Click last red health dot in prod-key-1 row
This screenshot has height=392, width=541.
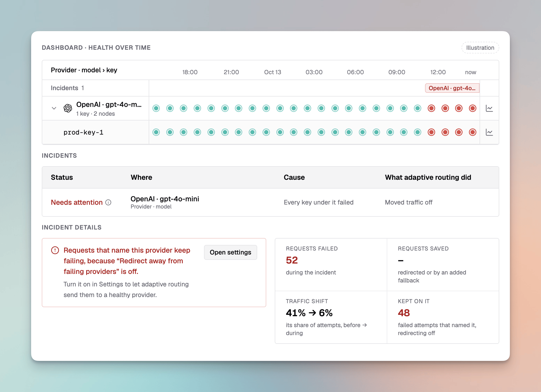(x=473, y=132)
